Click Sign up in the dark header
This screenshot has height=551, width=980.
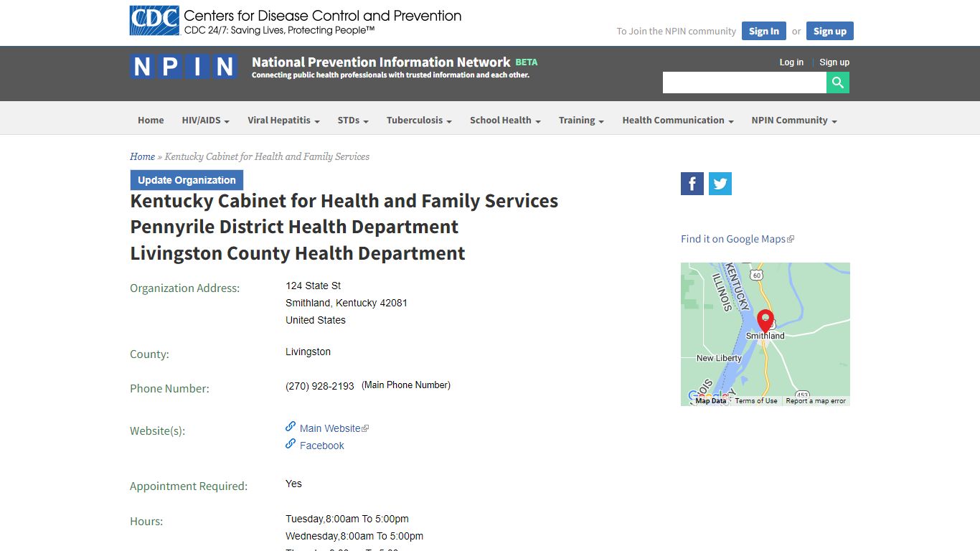click(x=834, y=62)
